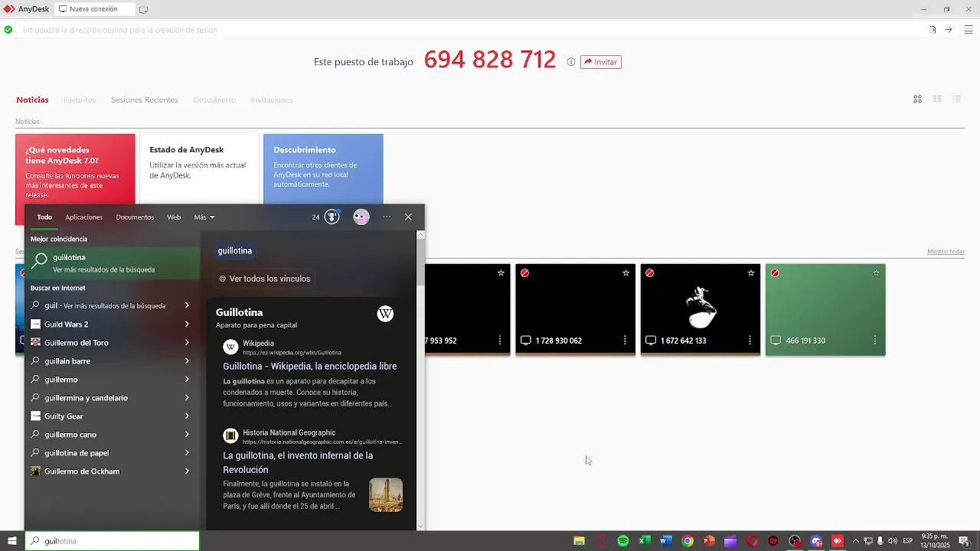This screenshot has width=980, height=551.
Task: Click the Invitar button
Action: pyautogui.click(x=600, y=62)
